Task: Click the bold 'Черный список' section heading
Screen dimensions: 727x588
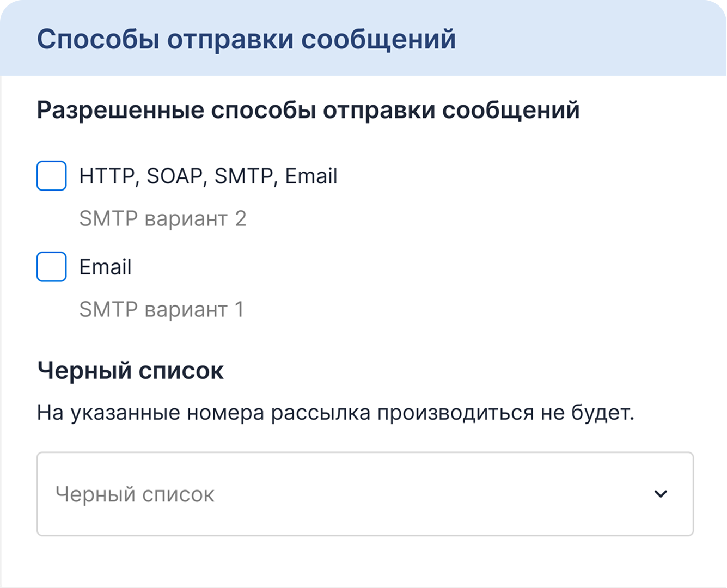Action: tap(130, 371)
